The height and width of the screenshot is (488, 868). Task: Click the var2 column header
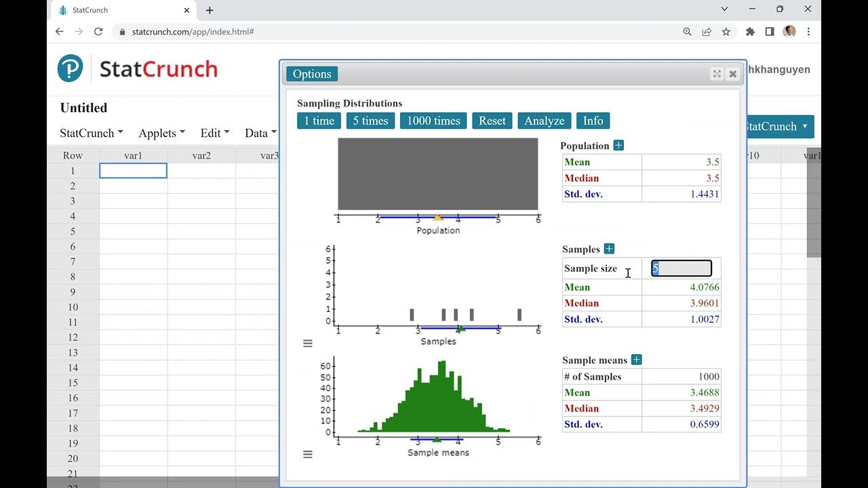(201, 156)
